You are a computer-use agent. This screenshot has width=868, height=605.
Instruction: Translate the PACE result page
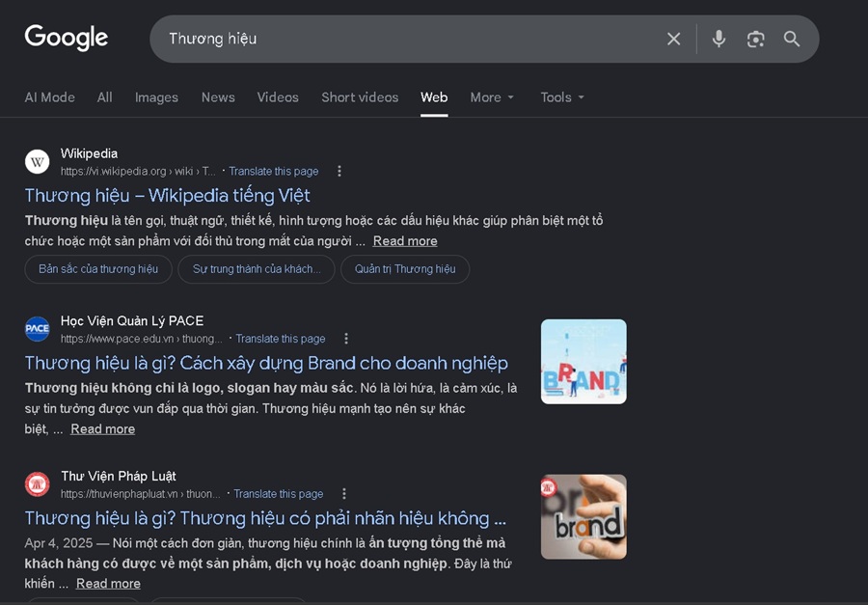click(x=280, y=339)
